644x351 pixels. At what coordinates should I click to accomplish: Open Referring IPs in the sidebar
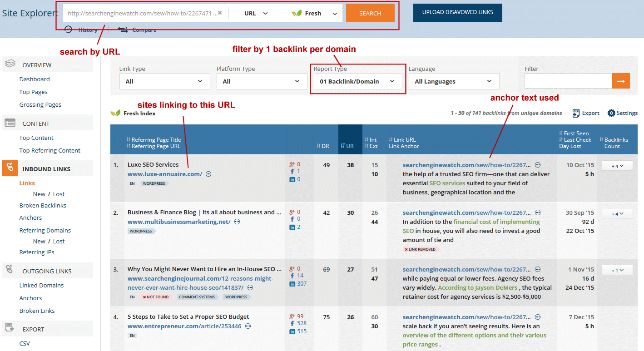pyautogui.click(x=37, y=252)
